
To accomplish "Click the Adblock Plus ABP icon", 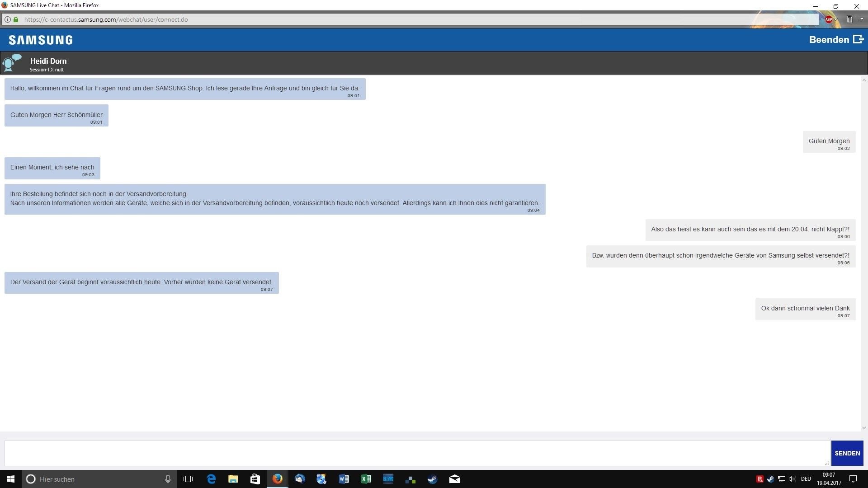I will 829,19.
